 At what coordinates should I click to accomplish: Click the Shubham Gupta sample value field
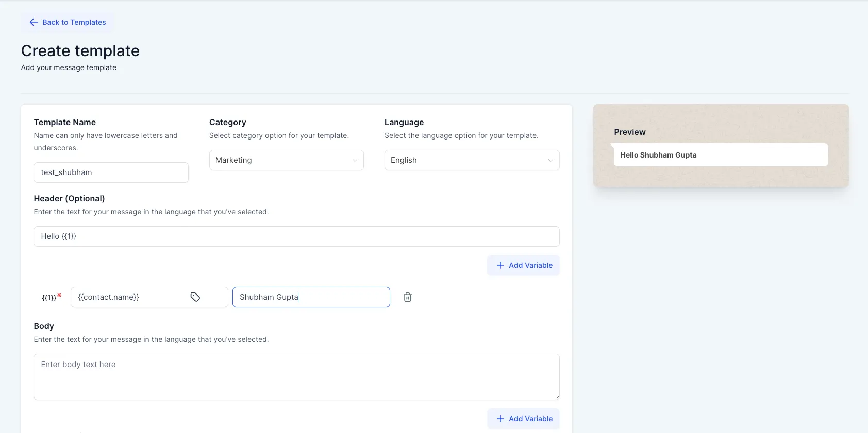[311, 297]
